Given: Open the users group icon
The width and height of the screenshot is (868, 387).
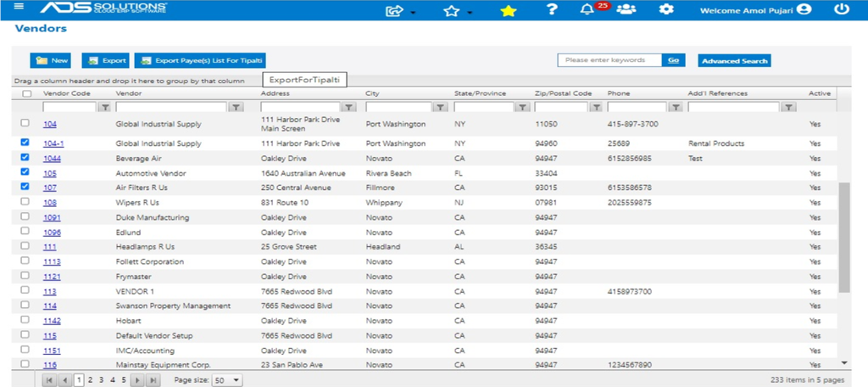Looking at the screenshot, I should pos(626,9).
